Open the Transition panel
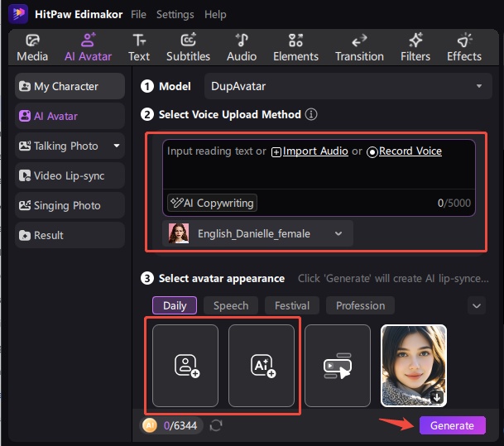This screenshot has width=504, height=446. 359,47
